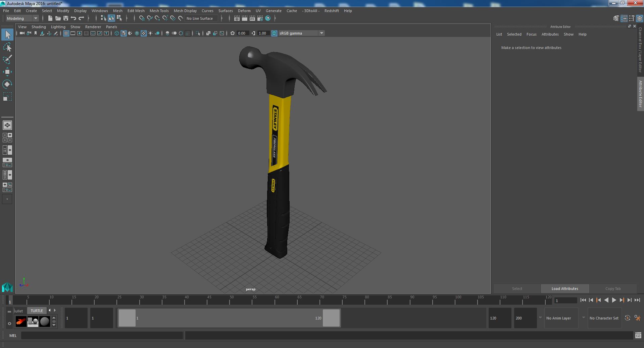Toggle textured display in viewport
The width and height of the screenshot is (644, 348).
click(x=144, y=33)
